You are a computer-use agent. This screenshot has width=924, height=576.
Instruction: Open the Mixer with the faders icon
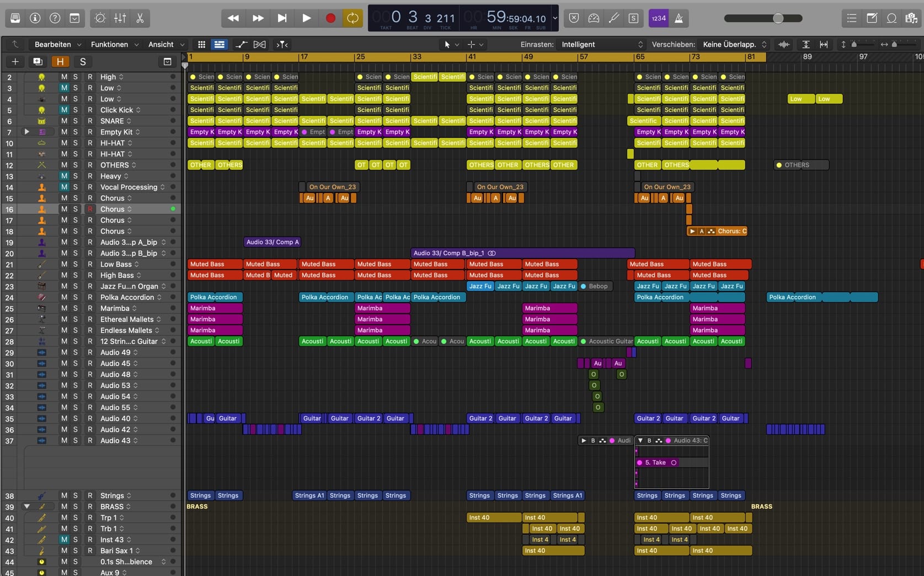click(120, 18)
